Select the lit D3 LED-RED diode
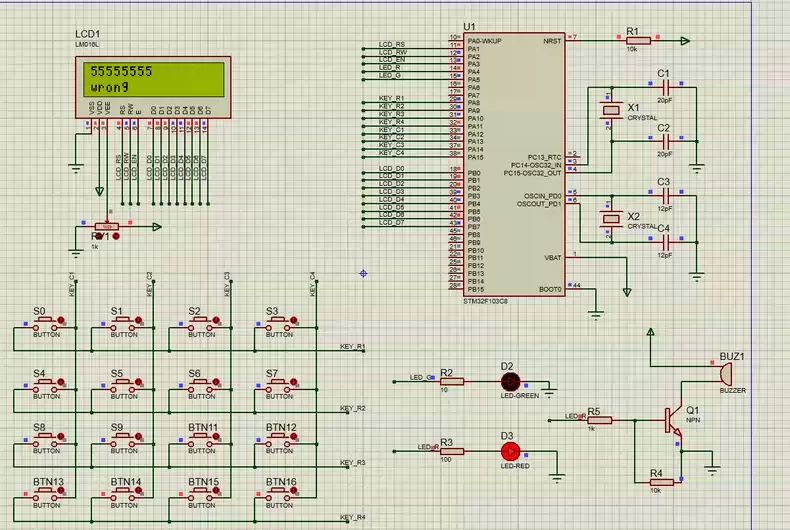Screen dimensions: 790x530 [x=510, y=452]
